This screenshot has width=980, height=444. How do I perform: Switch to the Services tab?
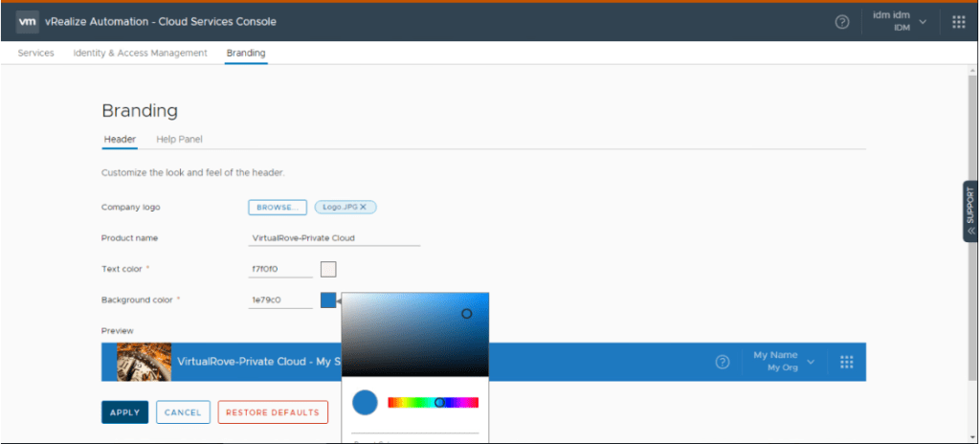tap(36, 53)
